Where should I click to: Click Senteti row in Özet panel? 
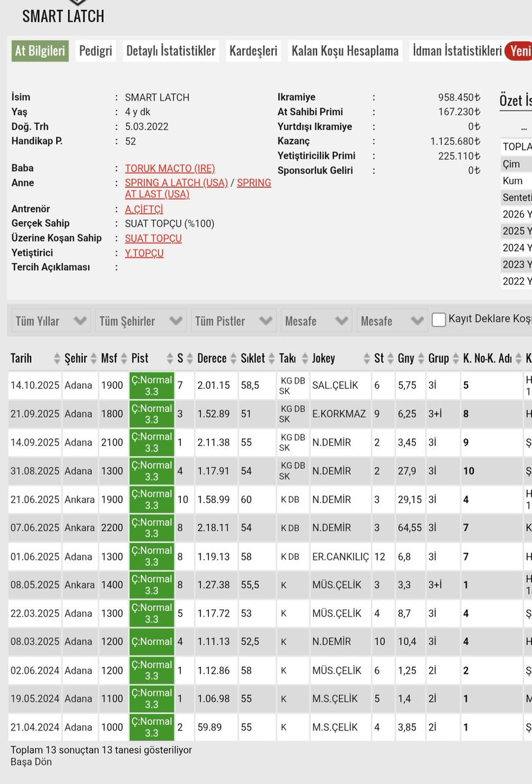[x=516, y=197]
